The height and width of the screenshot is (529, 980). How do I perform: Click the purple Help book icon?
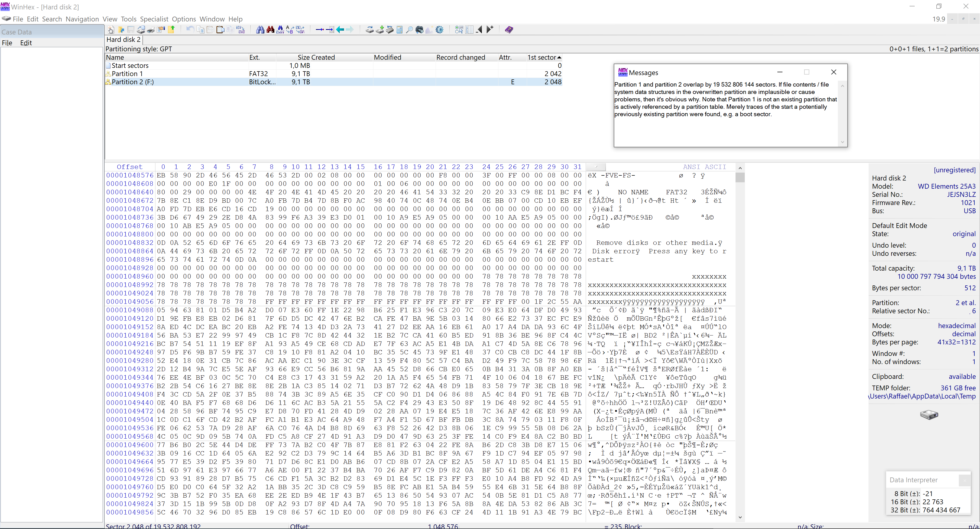click(x=509, y=30)
